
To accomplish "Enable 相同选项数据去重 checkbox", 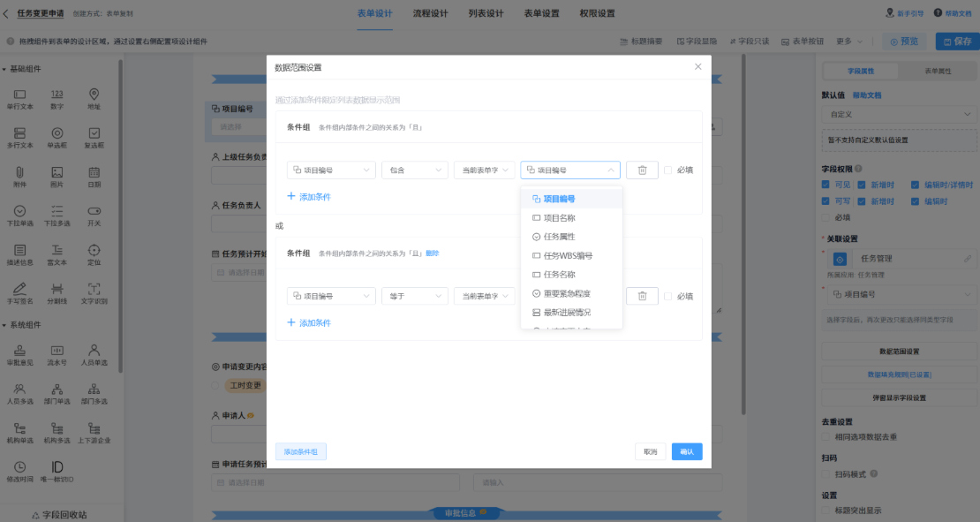I will 826,436.
